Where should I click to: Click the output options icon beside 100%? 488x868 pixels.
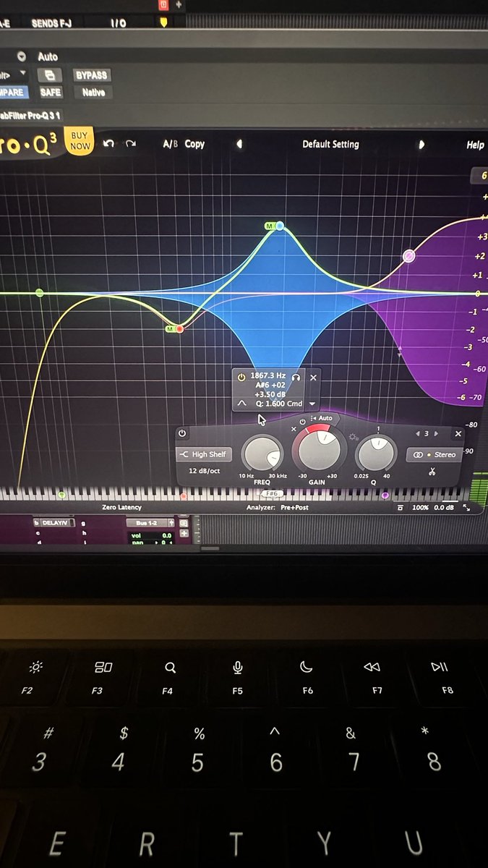[x=400, y=508]
